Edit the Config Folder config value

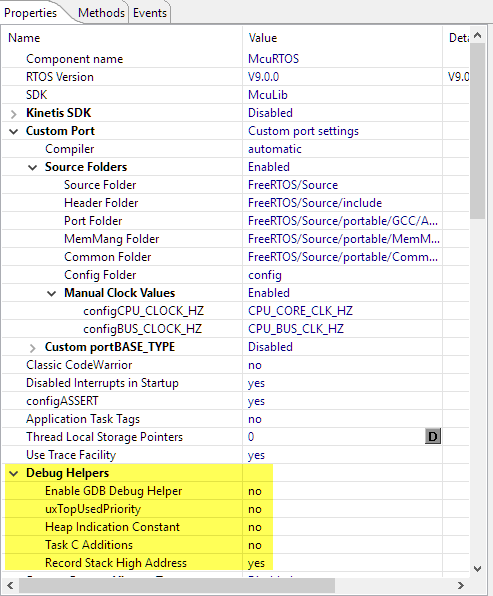click(265, 275)
